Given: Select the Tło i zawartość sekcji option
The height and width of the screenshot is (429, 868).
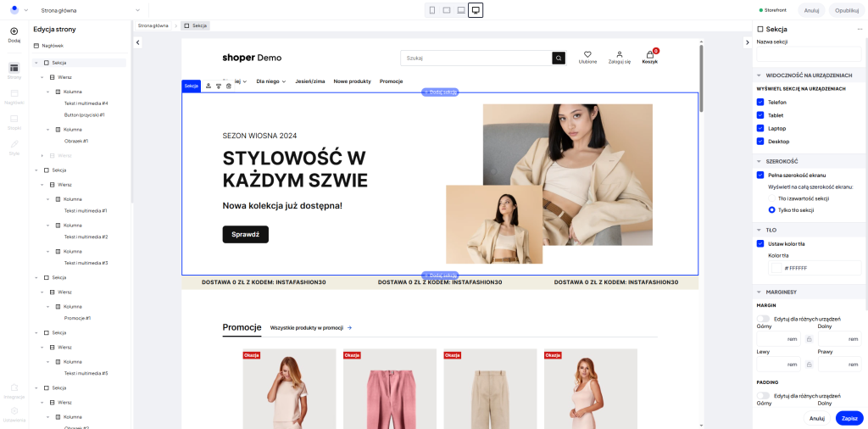Looking at the screenshot, I should click(772, 198).
